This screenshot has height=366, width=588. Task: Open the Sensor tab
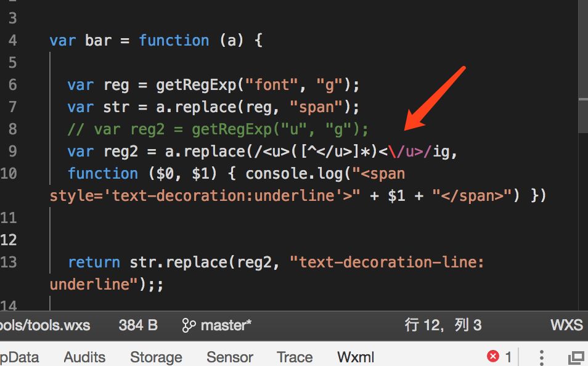point(229,357)
